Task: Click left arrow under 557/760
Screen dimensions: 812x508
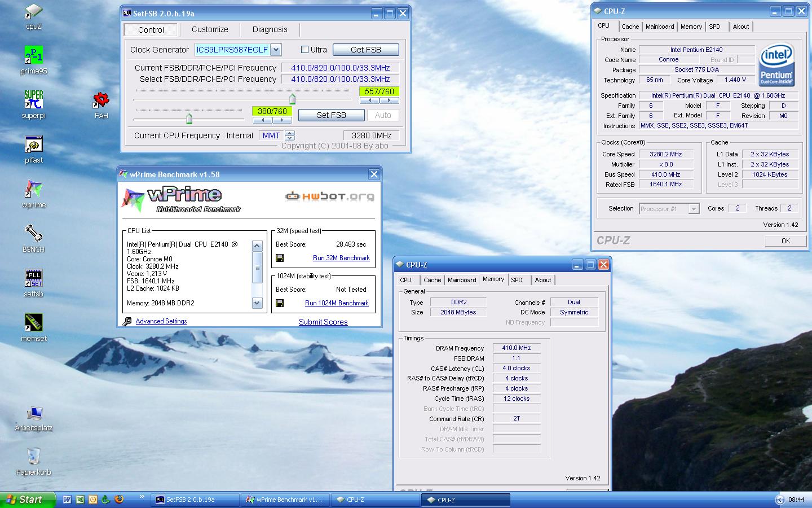Action: (x=369, y=100)
